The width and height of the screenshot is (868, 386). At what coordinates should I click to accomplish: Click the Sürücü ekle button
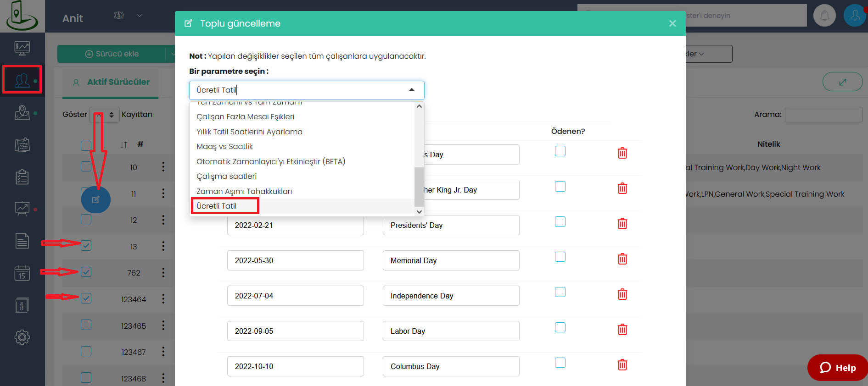coord(112,54)
